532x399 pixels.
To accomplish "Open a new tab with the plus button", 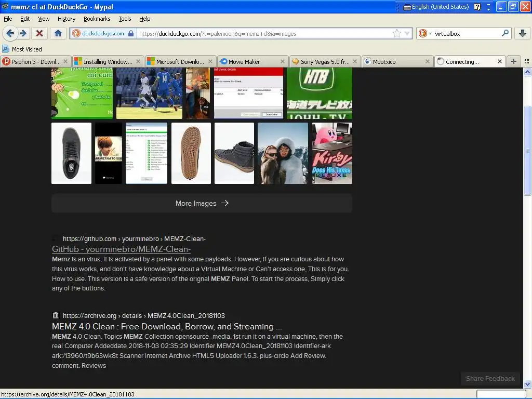I will [514, 61].
